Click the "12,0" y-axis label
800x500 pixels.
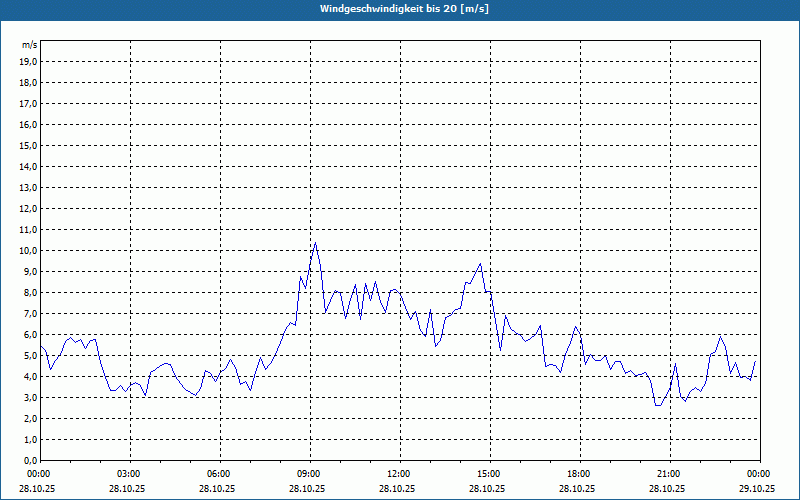(29, 209)
